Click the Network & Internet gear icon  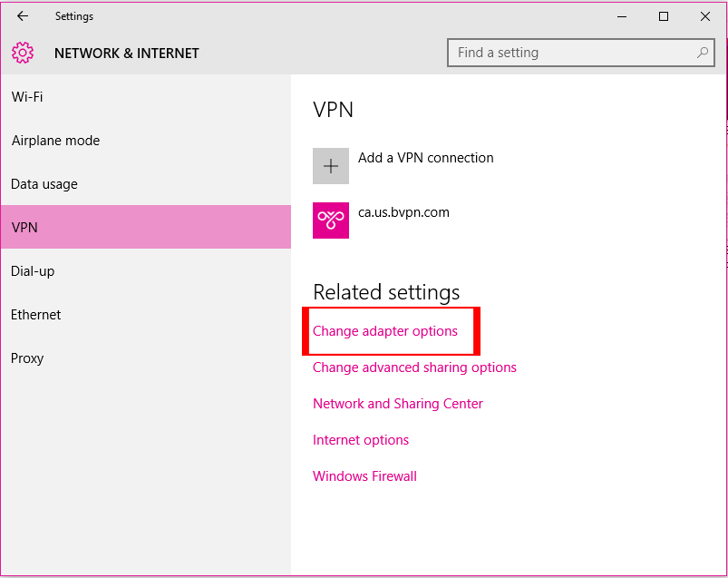(x=23, y=53)
